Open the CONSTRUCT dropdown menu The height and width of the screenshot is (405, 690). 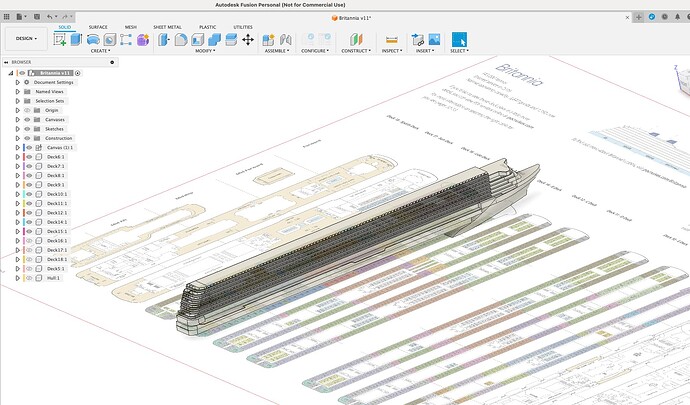pos(356,51)
